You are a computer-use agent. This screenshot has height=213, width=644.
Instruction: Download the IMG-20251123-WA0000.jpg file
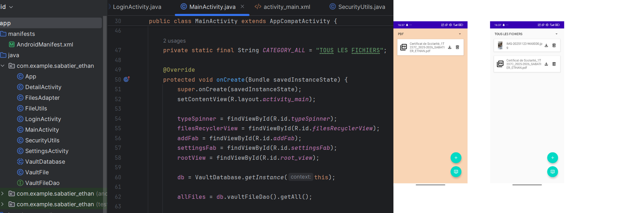pos(546,45)
